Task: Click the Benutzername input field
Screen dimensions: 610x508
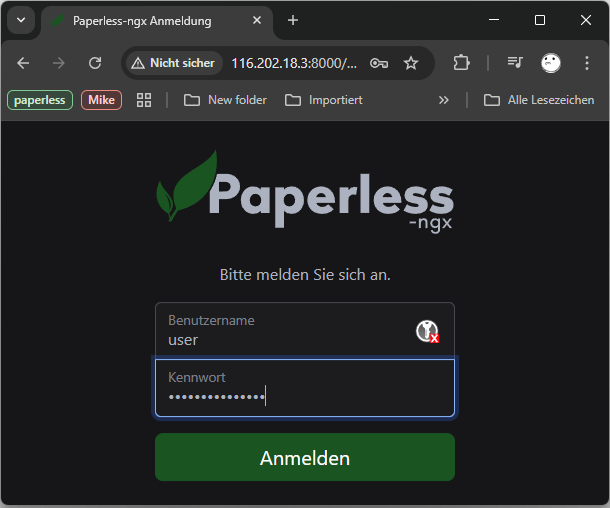Action: (x=285, y=331)
